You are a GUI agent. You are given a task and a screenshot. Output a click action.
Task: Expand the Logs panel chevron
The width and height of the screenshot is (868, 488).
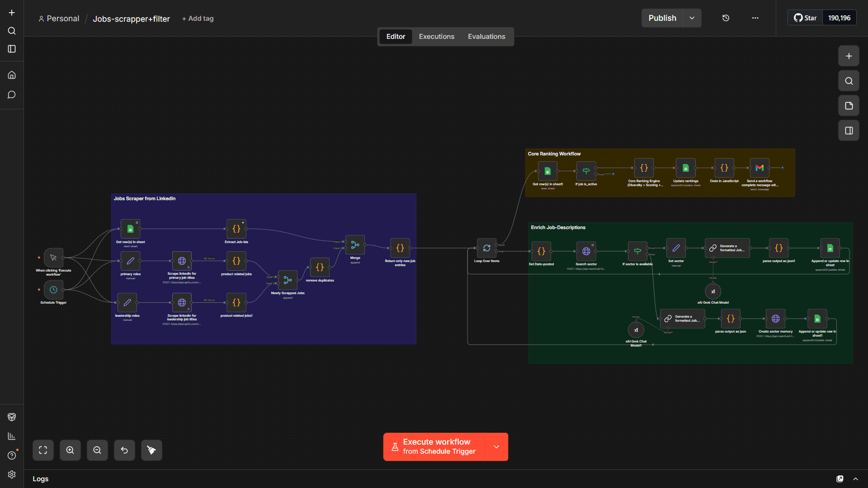(855, 479)
